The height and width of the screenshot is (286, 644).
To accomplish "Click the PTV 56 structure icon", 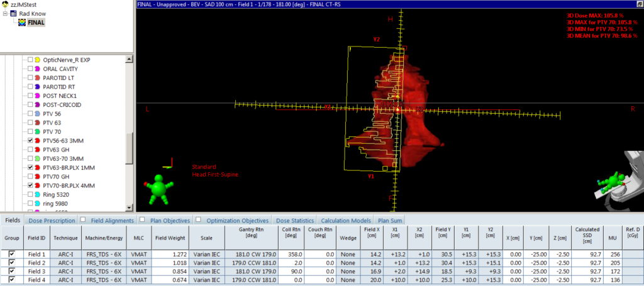I will click(38, 114).
